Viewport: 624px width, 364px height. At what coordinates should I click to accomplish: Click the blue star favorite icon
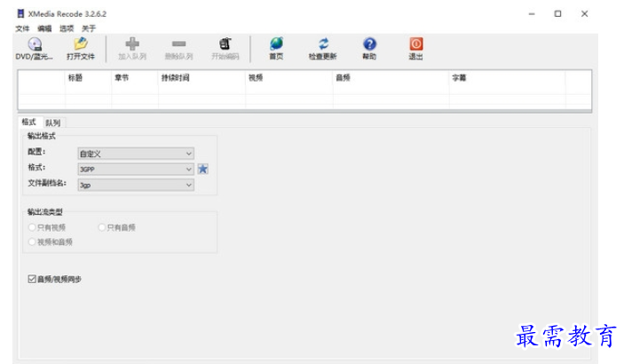coord(203,169)
